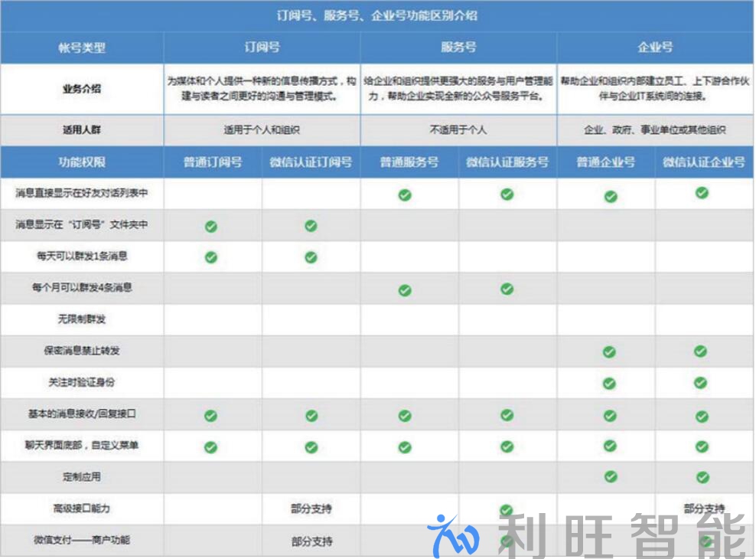
Task: Click the 普通服务号 sub-header
Action: pyautogui.click(x=409, y=162)
